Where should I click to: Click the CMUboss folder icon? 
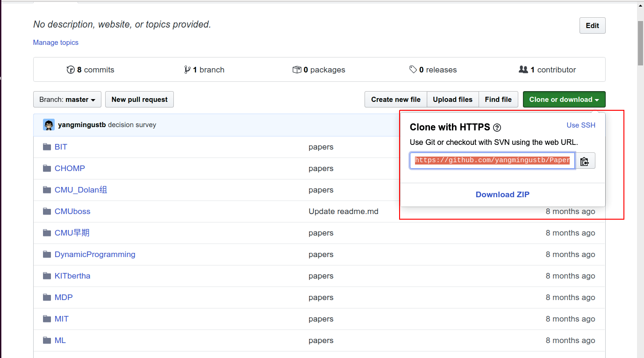pyautogui.click(x=47, y=211)
